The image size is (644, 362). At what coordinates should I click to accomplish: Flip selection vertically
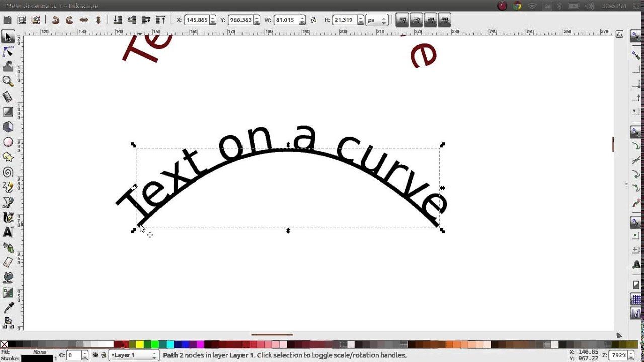pyautogui.click(x=98, y=20)
